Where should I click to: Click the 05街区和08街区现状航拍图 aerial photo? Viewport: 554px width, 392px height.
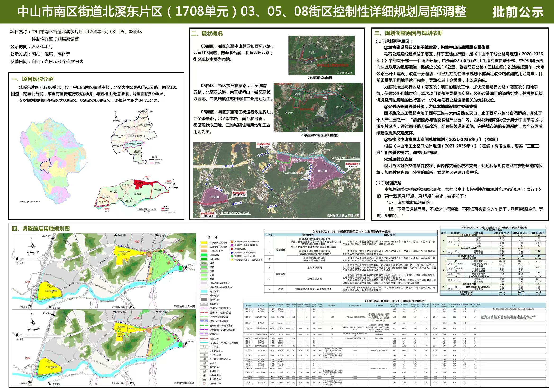pyautogui.click(x=318, y=107)
